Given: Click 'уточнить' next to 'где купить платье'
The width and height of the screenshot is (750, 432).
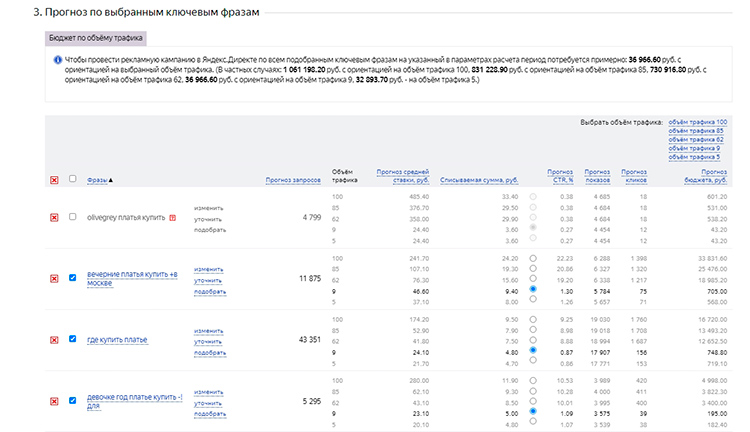Looking at the screenshot, I should click(x=209, y=341).
